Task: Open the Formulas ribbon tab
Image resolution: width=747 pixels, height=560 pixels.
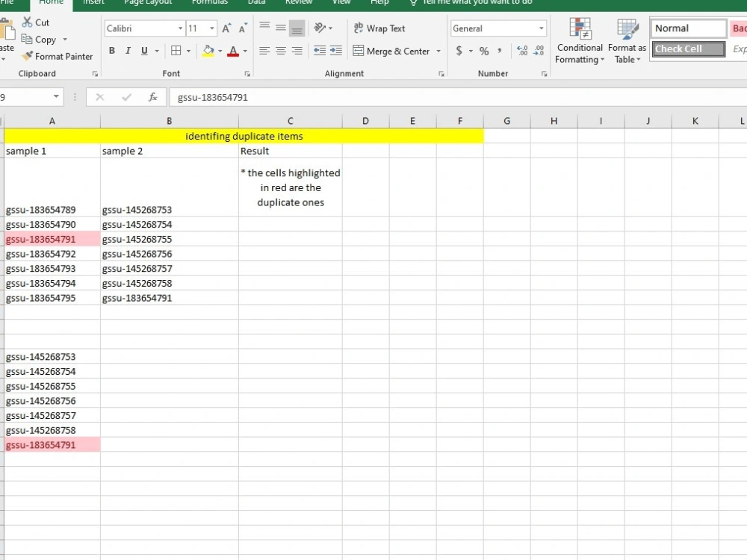Action: [210, 2]
